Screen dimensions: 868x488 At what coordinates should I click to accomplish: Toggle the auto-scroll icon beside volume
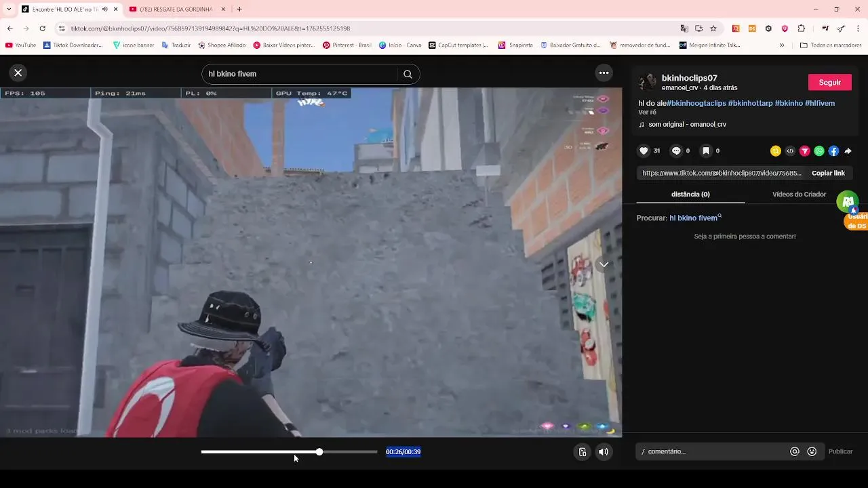[582, 452]
